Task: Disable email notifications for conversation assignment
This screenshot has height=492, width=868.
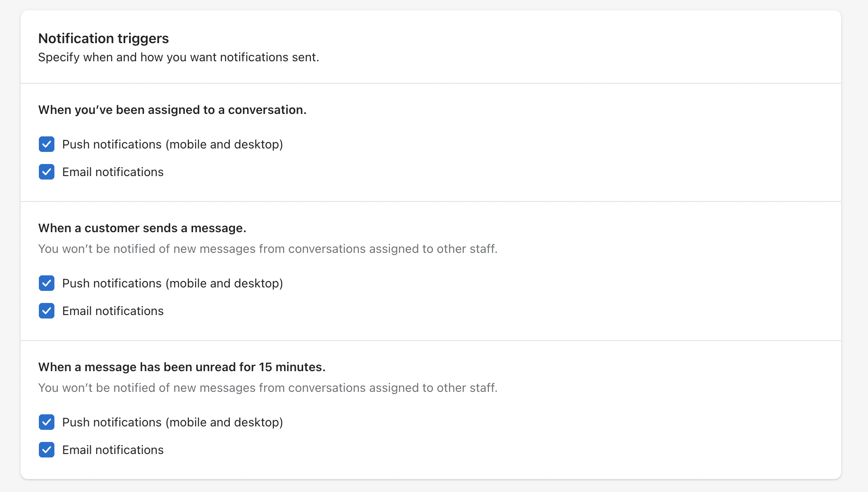Action: [46, 171]
